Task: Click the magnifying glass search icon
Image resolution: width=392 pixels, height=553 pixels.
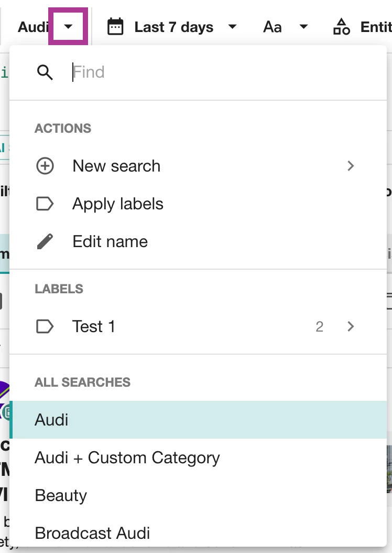Action: [x=45, y=72]
